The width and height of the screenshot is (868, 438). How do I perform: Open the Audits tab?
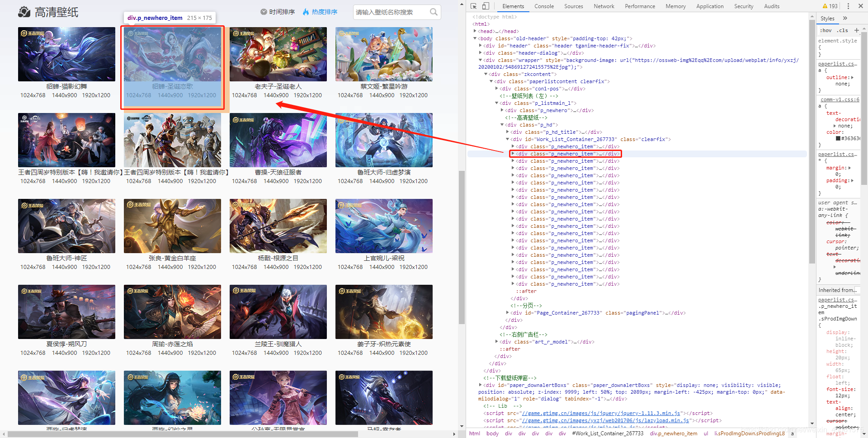point(772,6)
